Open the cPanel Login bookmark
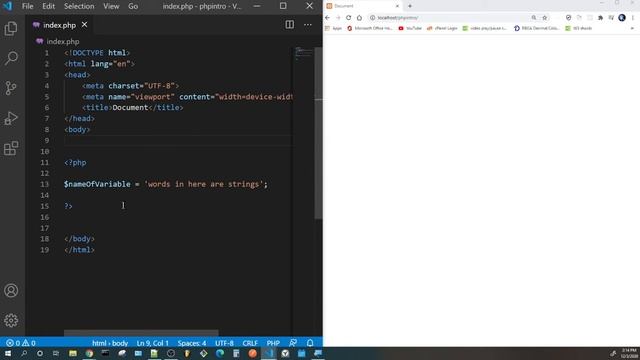Viewport: 640px width, 360px height. click(x=442, y=28)
